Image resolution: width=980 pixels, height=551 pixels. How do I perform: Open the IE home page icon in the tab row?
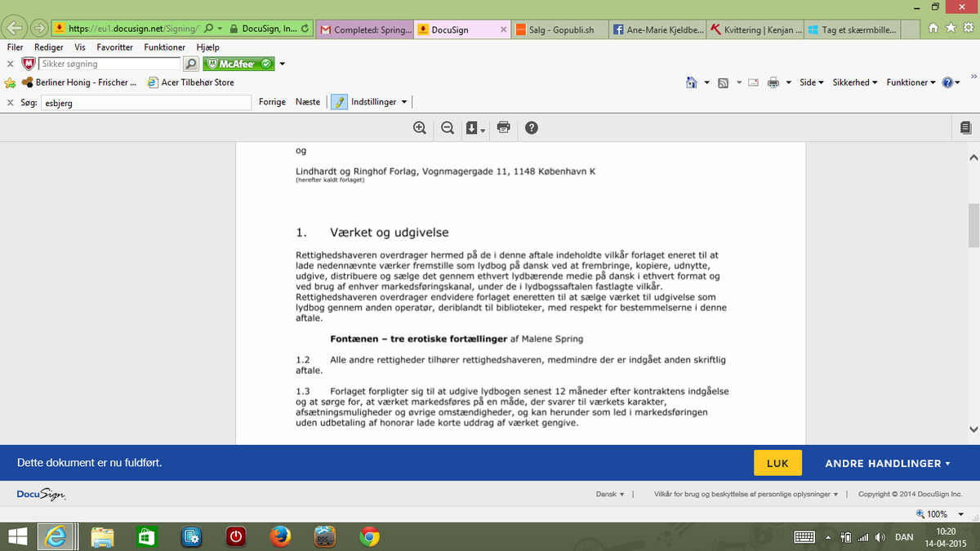tap(934, 28)
